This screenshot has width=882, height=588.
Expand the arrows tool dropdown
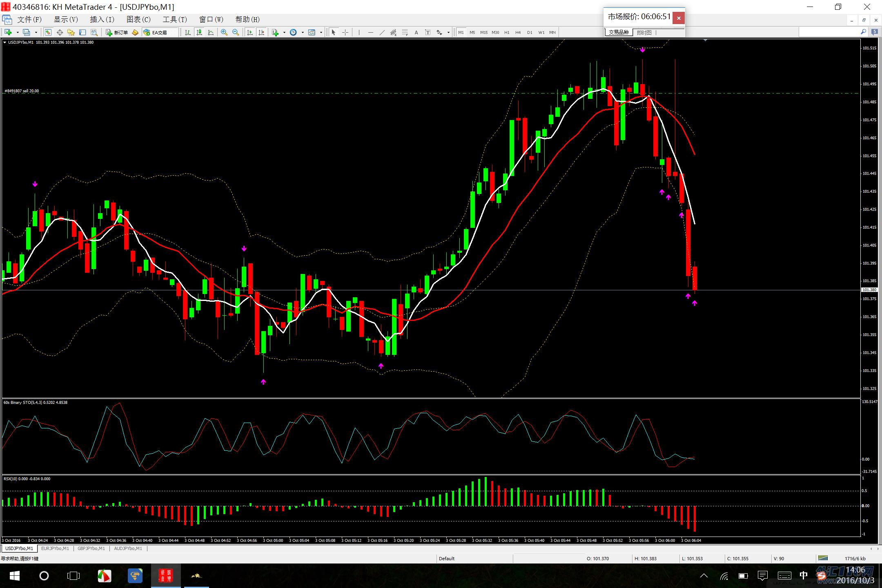448,32
